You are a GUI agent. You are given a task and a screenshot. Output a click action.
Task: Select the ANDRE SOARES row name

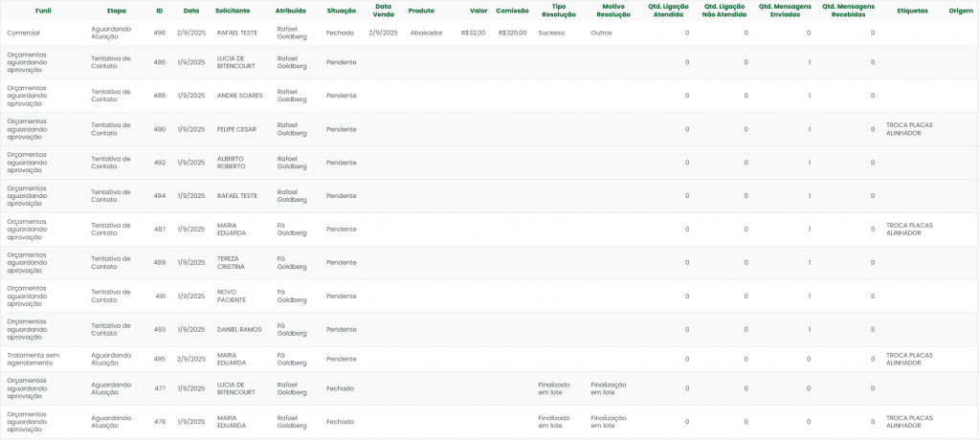(x=239, y=96)
